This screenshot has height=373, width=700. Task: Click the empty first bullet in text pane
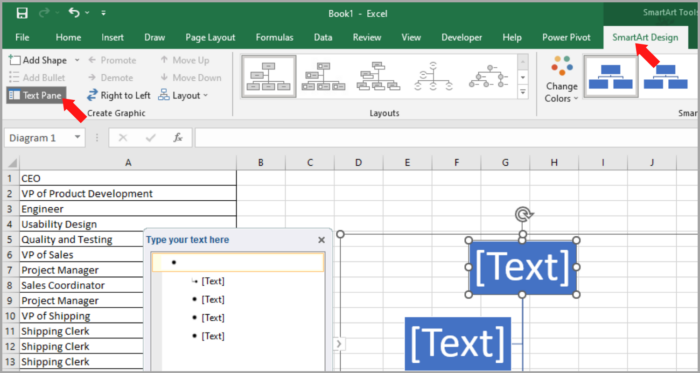pos(238,262)
